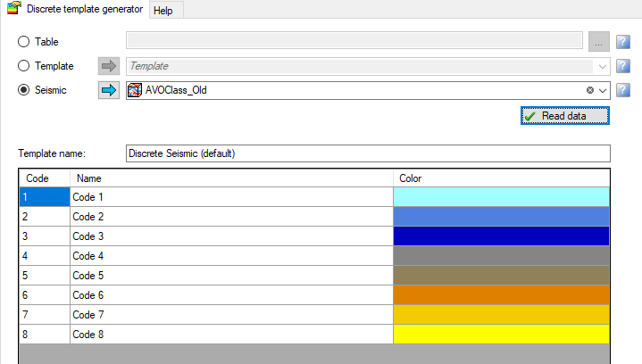Select the code cell with value 6
The width and height of the screenshot is (642, 364).
coord(45,295)
